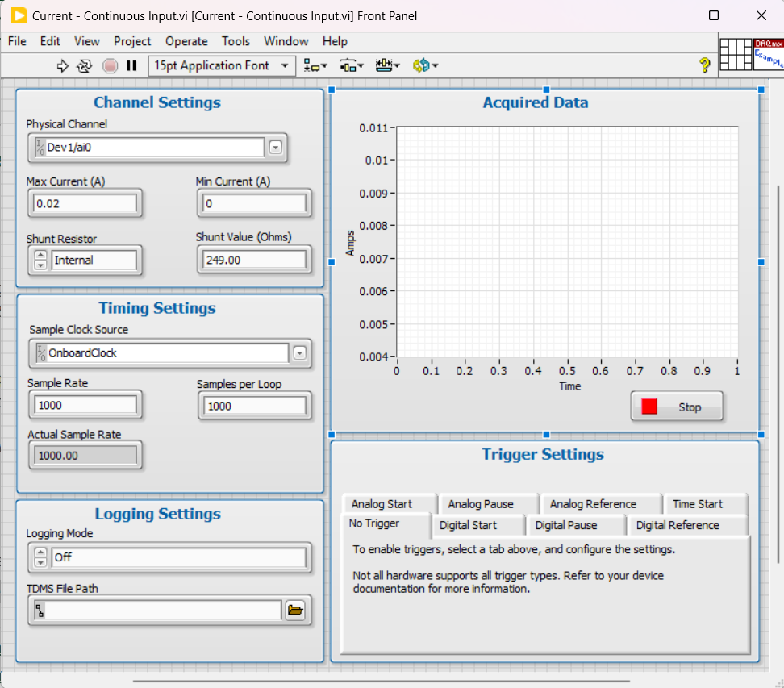784x688 pixels.
Task: Click the Logging Mode increment/decrement stepper
Action: (x=40, y=557)
